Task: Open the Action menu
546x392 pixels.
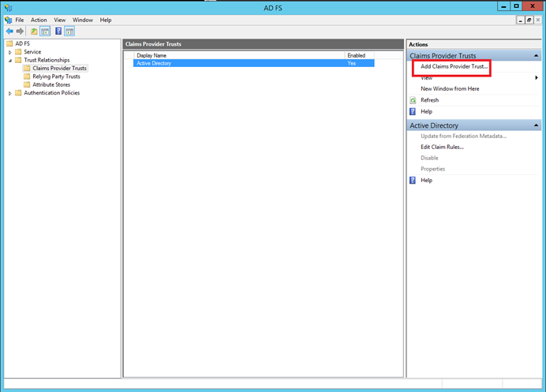Action: tap(39, 21)
